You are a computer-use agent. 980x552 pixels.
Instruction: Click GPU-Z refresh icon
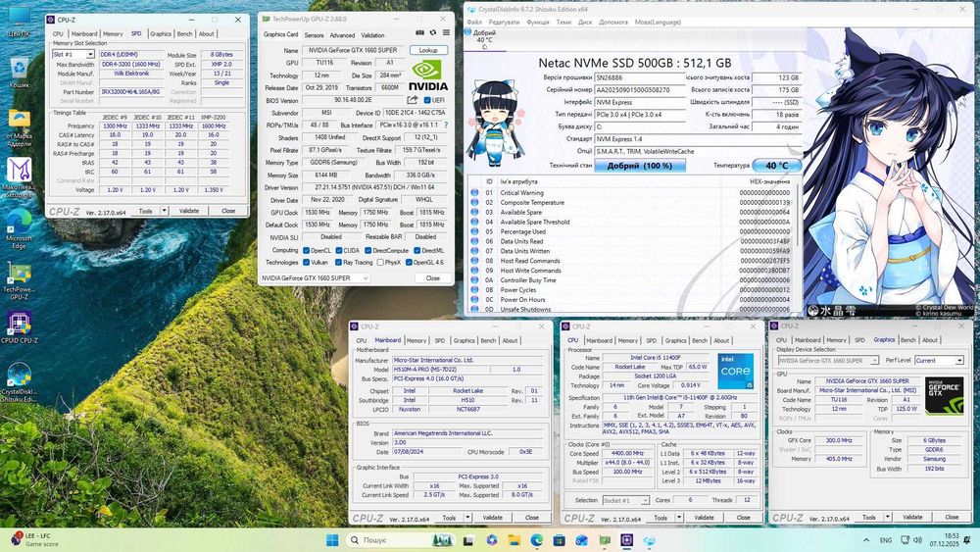point(432,33)
